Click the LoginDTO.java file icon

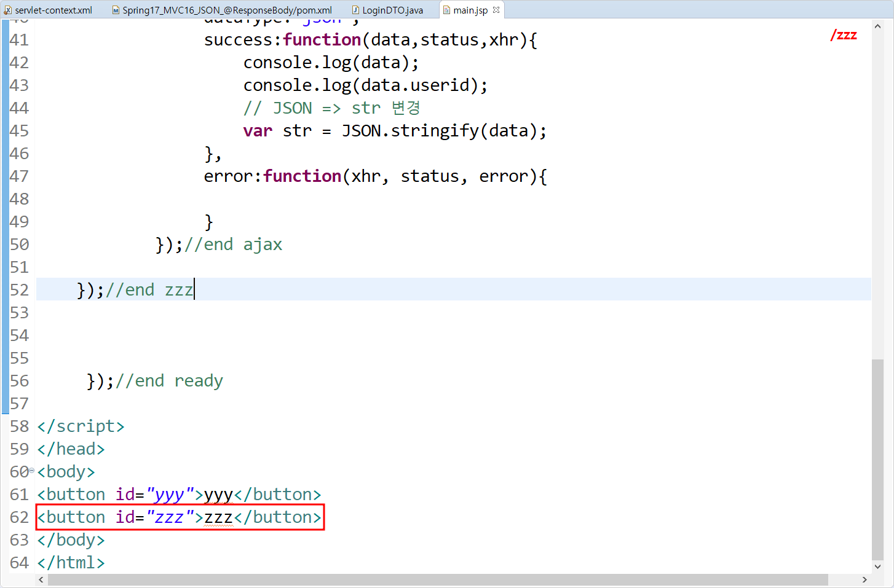tap(355, 10)
